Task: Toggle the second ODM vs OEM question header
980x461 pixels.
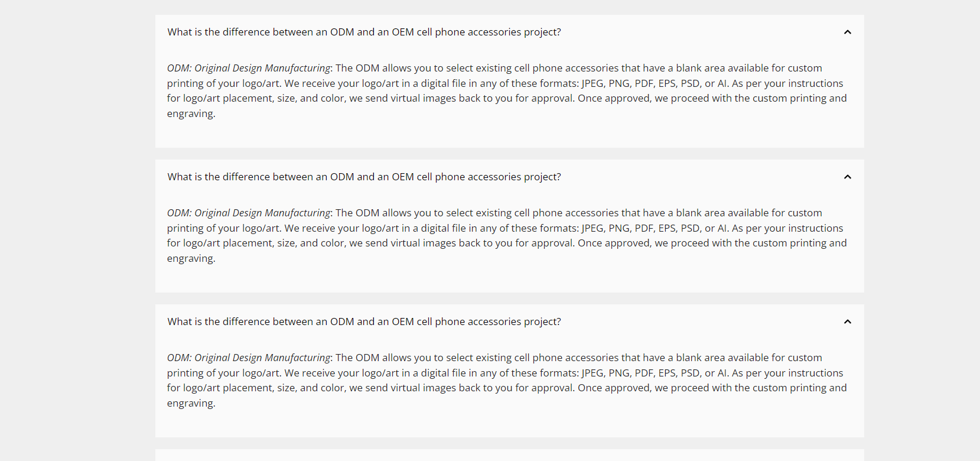Action: [509, 177]
